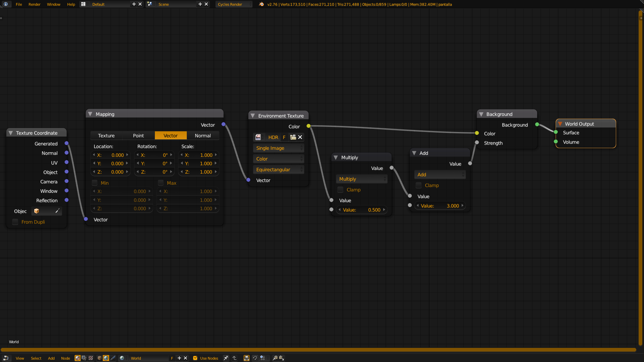Open the Render menu
The height and width of the screenshot is (362, 644).
pos(34,4)
